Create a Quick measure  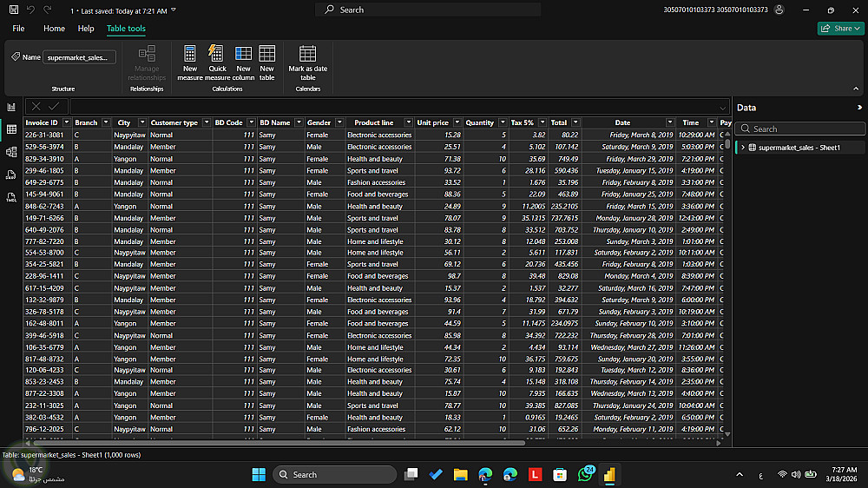217,55
